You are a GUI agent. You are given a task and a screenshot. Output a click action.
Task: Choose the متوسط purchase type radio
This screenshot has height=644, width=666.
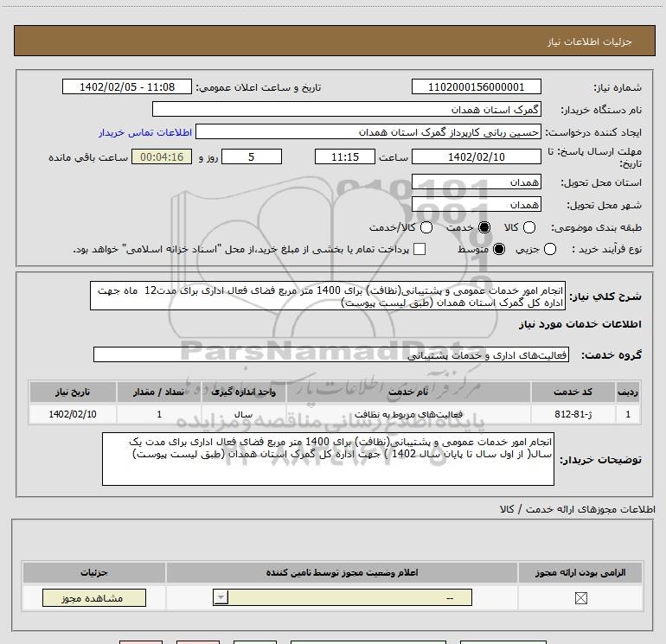point(499,249)
